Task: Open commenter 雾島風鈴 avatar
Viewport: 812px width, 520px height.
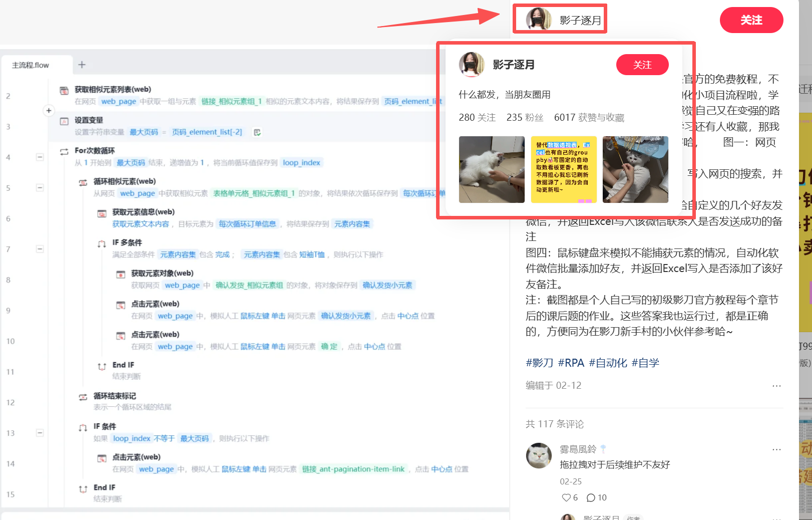Action: pos(539,455)
